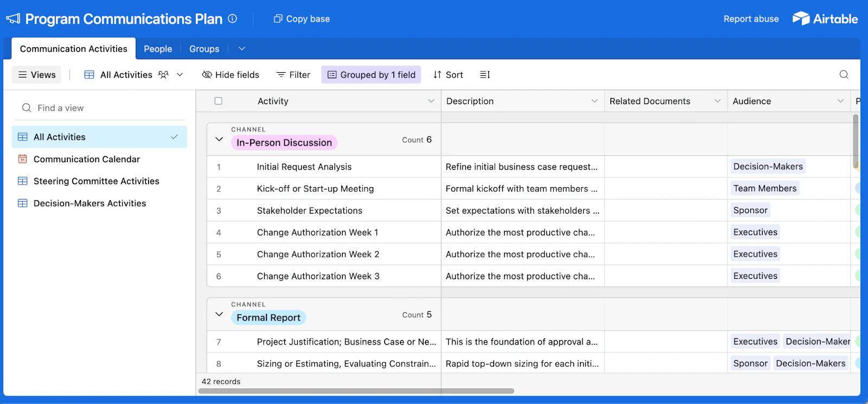Click the Kick-off or Start-up Meeting cell
Screen dimensions: 868x404
pos(324,189)
